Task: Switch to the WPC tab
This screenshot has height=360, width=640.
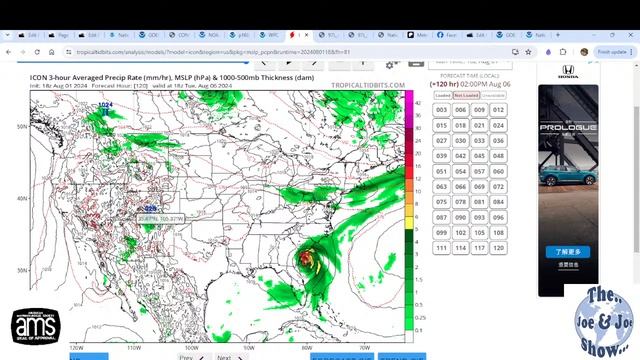Action: (270, 35)
